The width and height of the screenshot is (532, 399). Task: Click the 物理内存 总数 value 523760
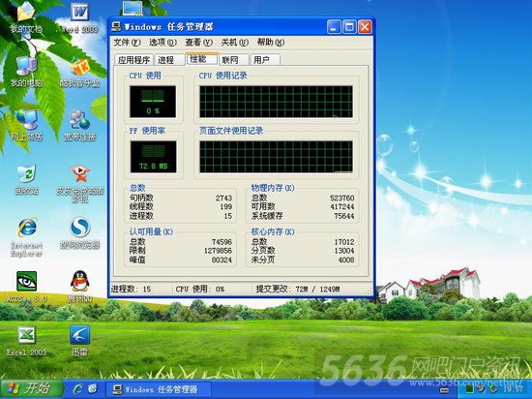point(342,198)
